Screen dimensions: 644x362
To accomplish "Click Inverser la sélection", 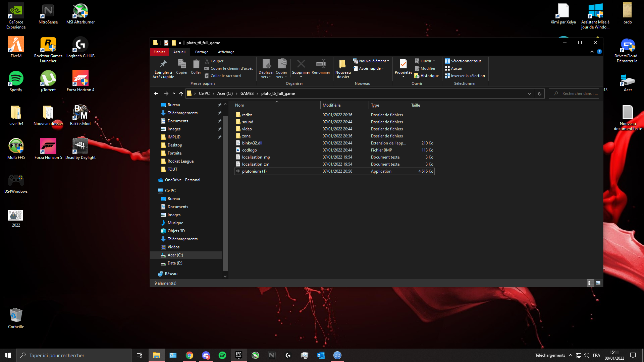I will [465, 76].
